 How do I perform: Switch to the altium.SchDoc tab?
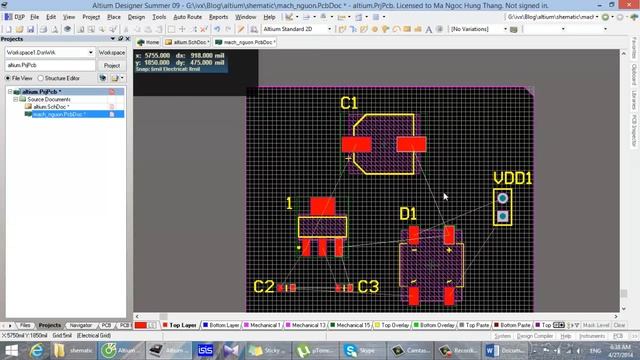tap(187, 42)
